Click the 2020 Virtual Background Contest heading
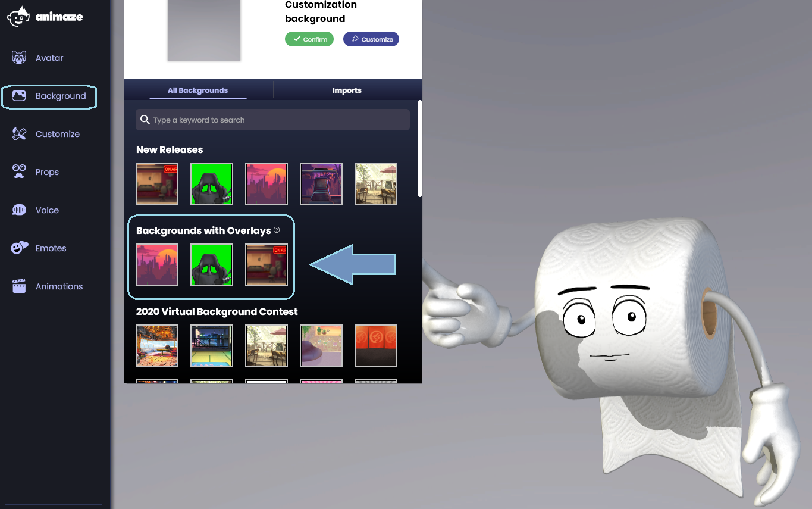812x509 pixels. 217,311
